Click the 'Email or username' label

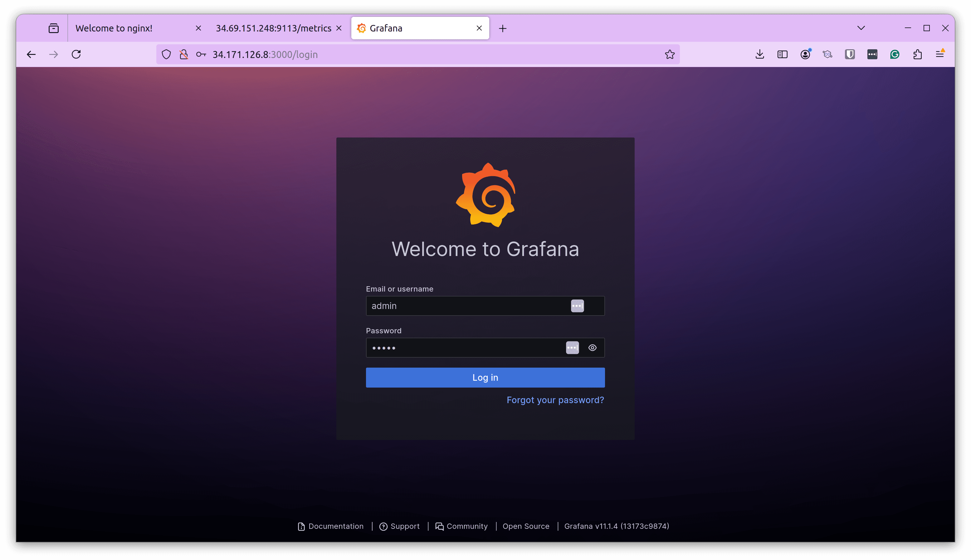[399, 289]
